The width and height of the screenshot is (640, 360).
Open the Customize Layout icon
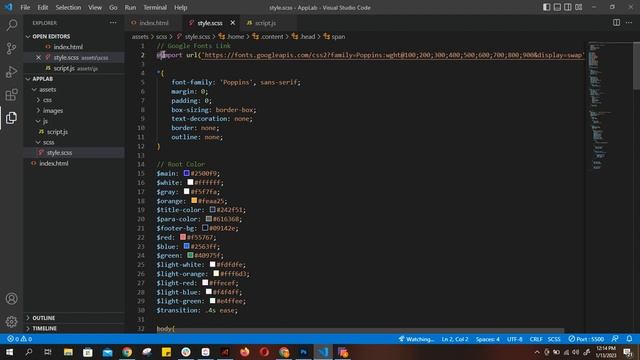pos(578,7)
